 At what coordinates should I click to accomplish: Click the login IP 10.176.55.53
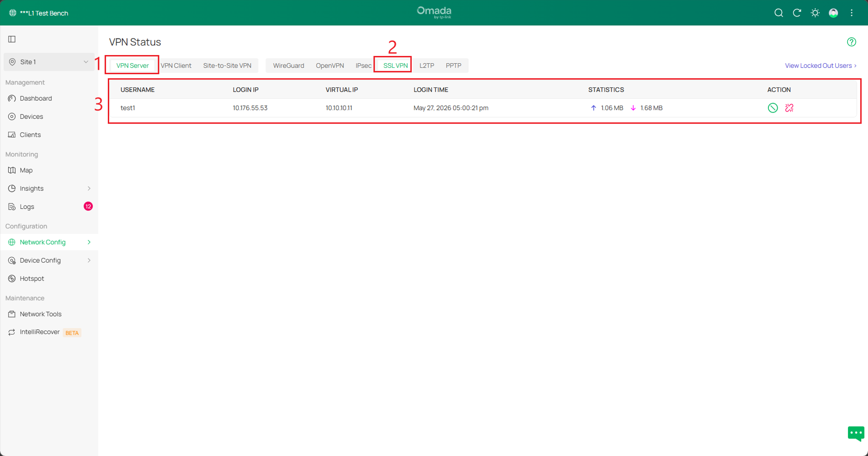coord(250,108)
